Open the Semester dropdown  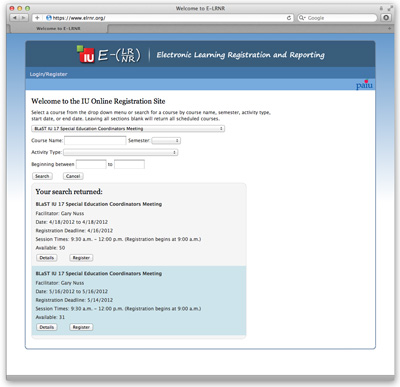point(166,141)
